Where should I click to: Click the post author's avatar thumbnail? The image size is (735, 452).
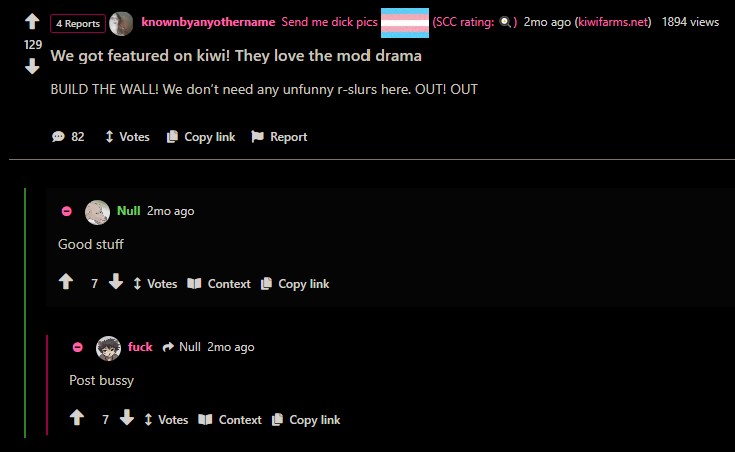coord(121,23)
